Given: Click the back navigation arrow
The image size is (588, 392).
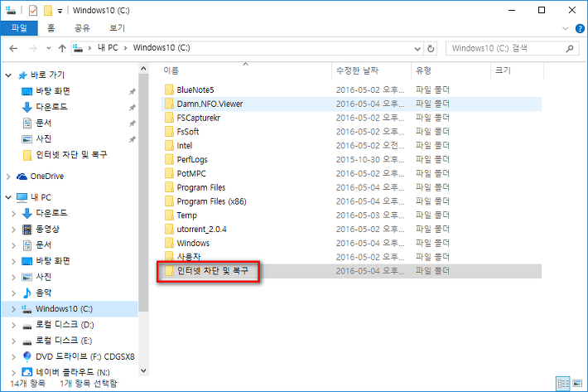Looking at the screenshot, I should [x=13, y=48].
